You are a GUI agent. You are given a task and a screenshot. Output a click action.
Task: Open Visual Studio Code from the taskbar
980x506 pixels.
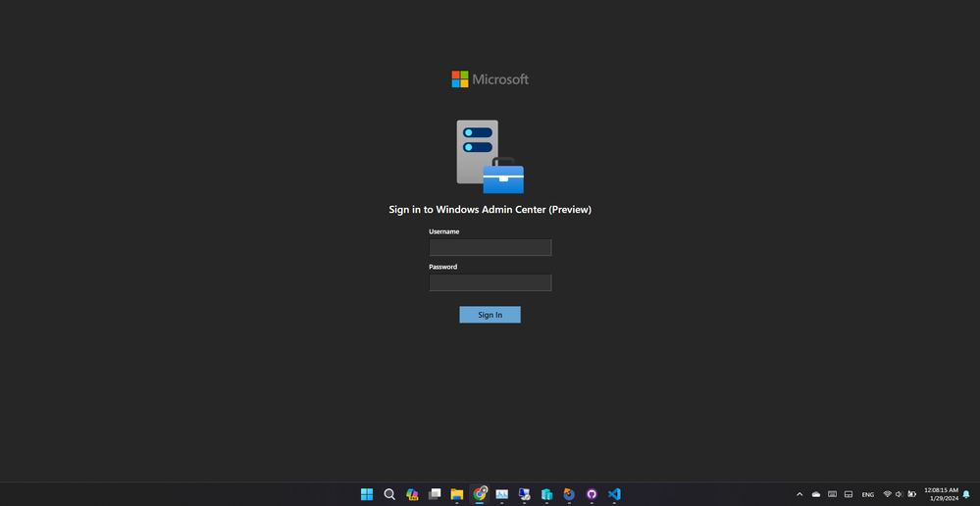614,494
